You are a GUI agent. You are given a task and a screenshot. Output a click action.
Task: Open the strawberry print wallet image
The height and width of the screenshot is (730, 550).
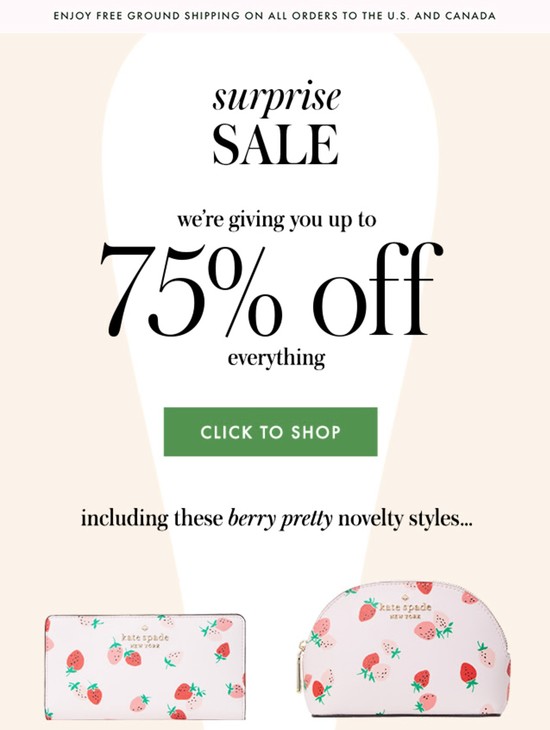pyautogui.click(x=145, y=667)
